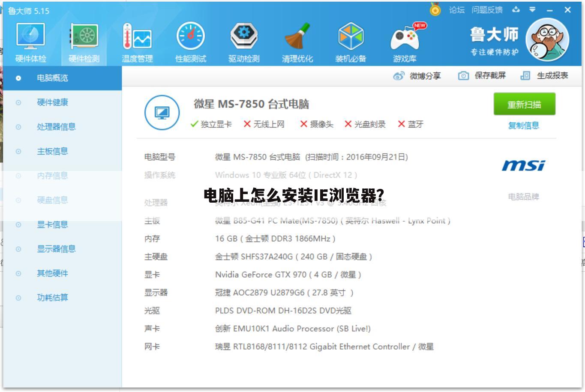This screenshot has height=392, width=585.
Task: Click 冠捷 AOC2879 monitor entry
Action: tap(284, 293)
